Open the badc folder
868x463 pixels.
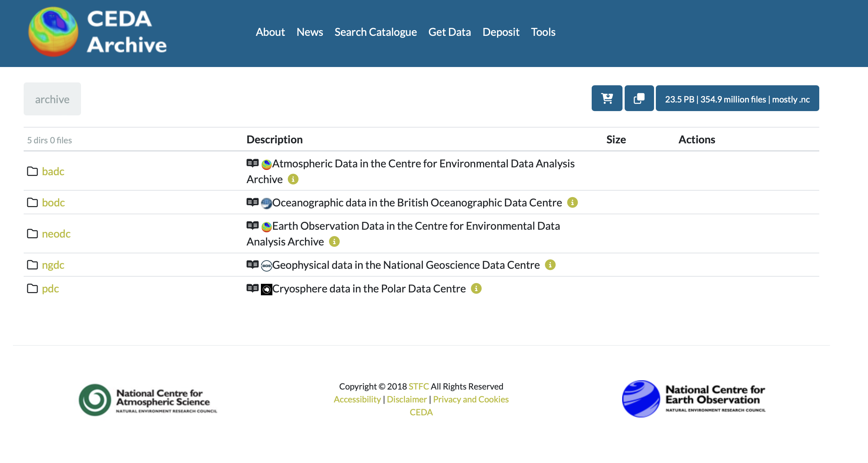coord(53,171)
